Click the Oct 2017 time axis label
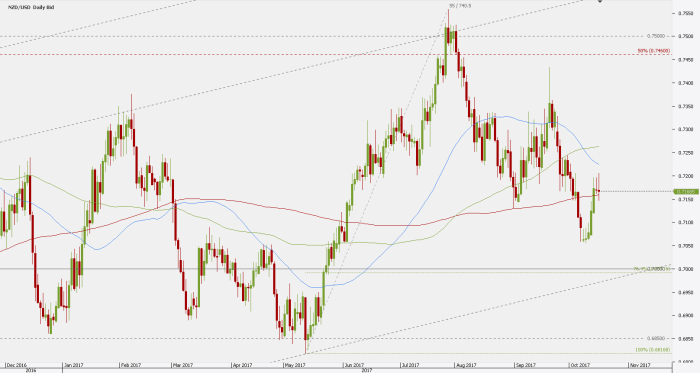 pyautogui.click(x=579, y=365)
